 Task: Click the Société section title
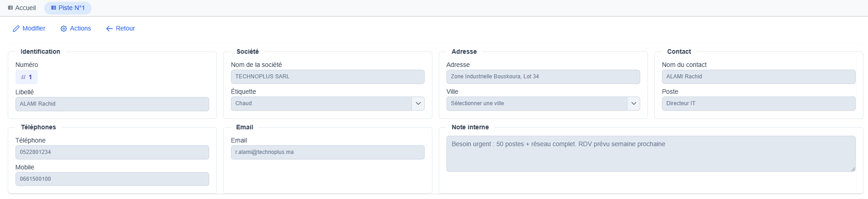coord(247,51)
